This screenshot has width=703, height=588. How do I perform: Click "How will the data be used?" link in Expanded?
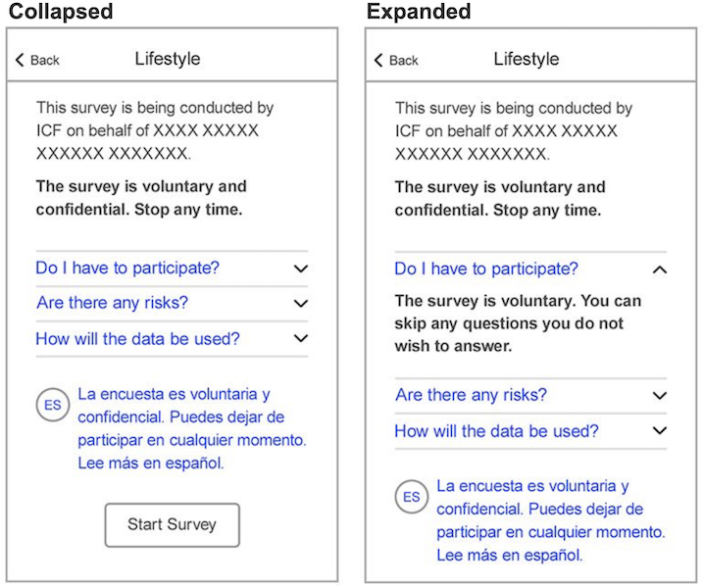click(x=496, y=431)
